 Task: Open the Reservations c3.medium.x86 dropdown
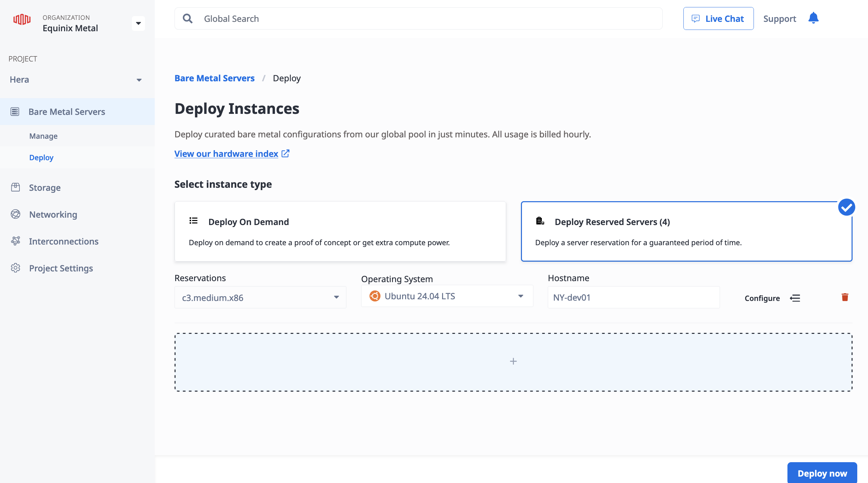point(260,298)
